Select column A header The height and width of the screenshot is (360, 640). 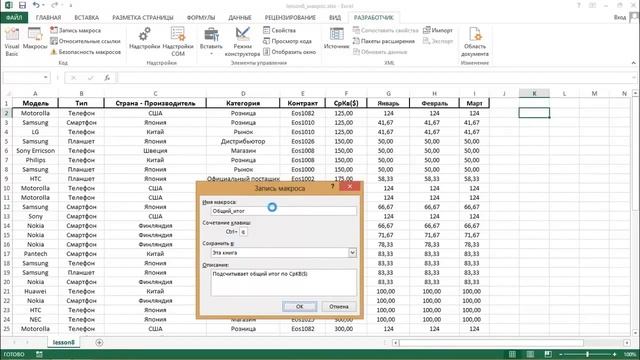(x=35, y=93)
